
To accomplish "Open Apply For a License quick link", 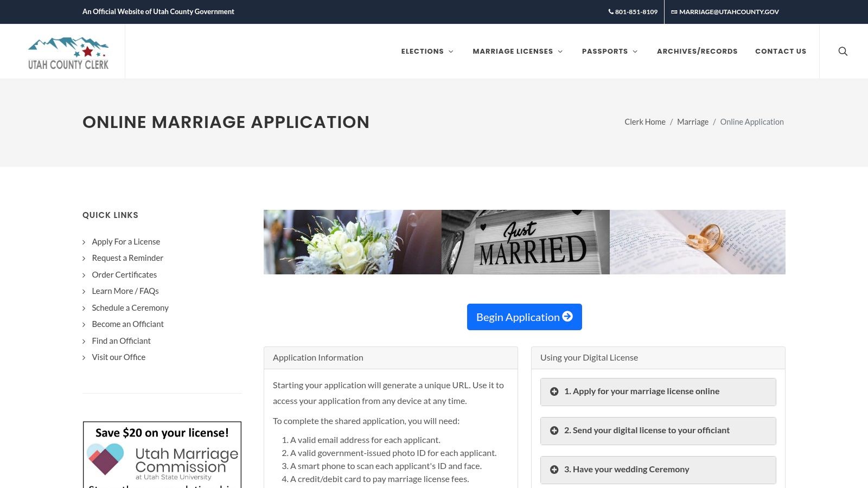I will [x=126, y=242].
